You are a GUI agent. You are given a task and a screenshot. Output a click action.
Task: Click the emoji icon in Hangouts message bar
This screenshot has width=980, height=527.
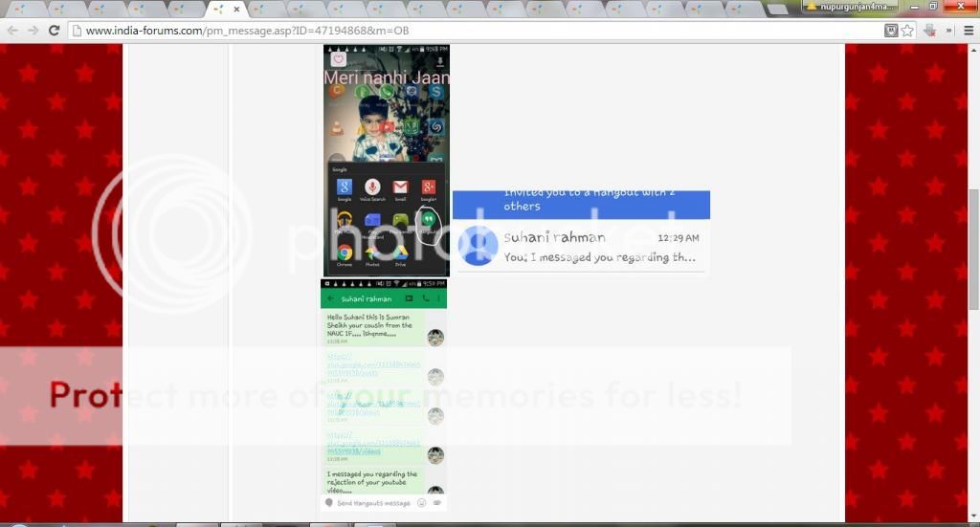pyautogui.click(x=422, y=502)
